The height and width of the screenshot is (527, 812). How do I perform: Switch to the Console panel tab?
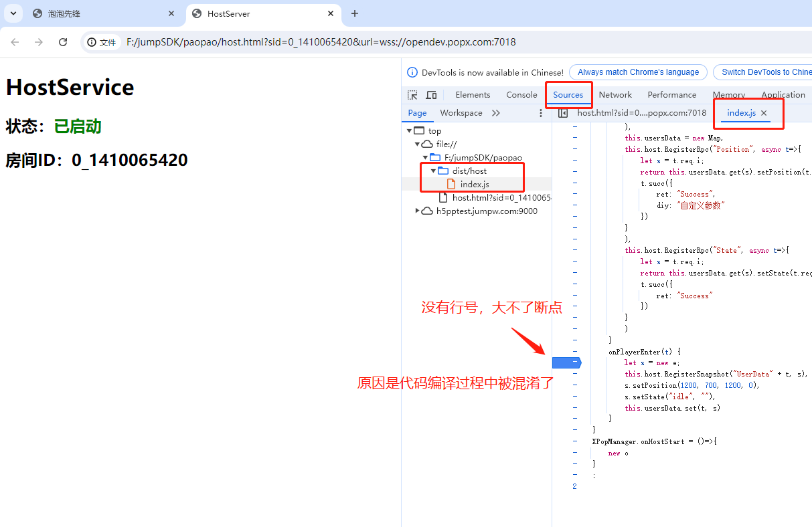coord(521,95)
